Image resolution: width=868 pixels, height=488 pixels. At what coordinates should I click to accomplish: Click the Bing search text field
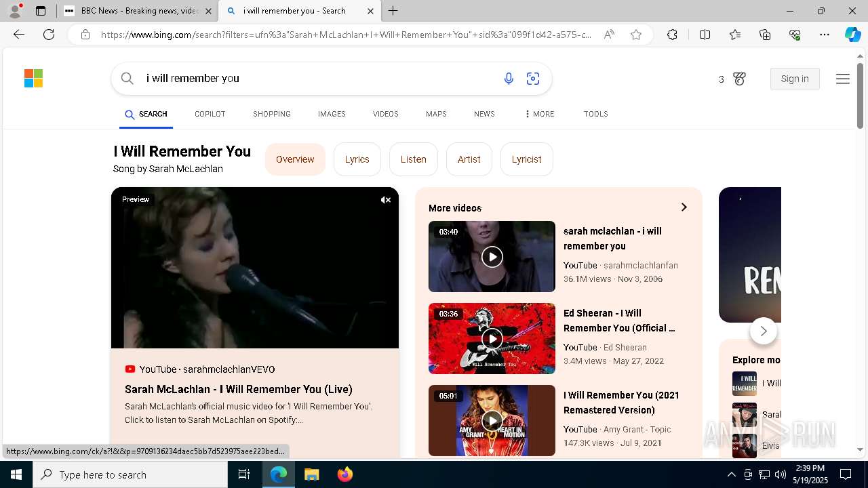click(x=319, y=79)
